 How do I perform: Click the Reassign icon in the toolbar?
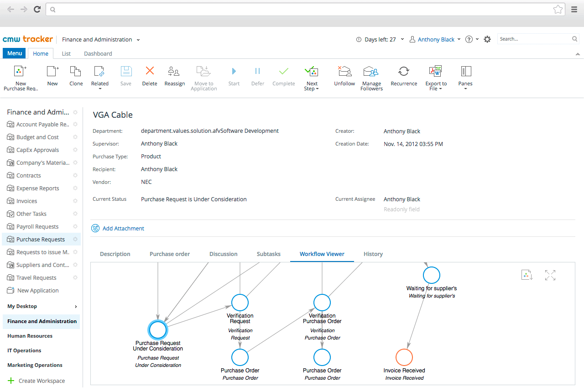(174, 77)
